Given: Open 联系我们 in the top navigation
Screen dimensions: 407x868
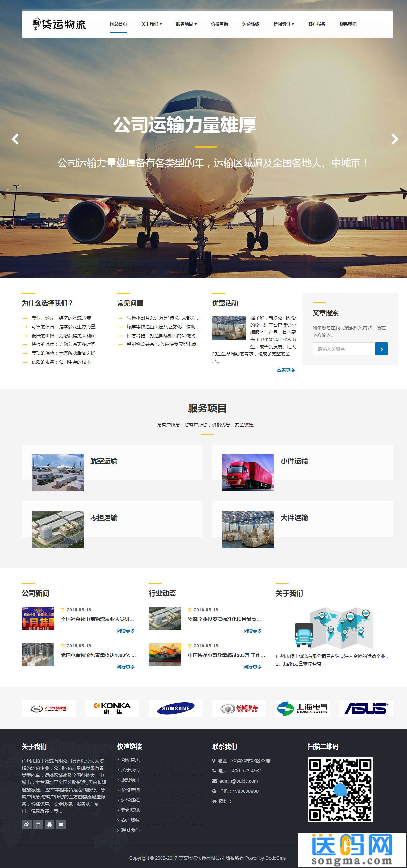Looking at the screenshot, I should point(348,24).
